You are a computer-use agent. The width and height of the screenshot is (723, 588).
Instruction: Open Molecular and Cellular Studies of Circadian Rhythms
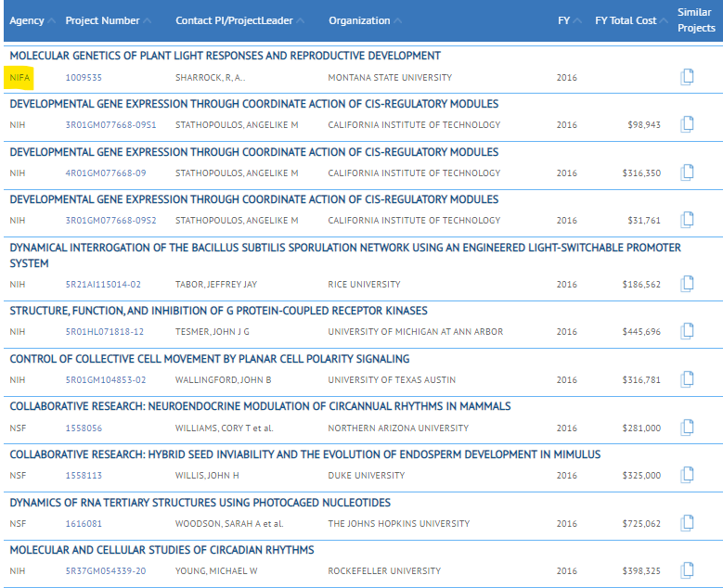161,550
